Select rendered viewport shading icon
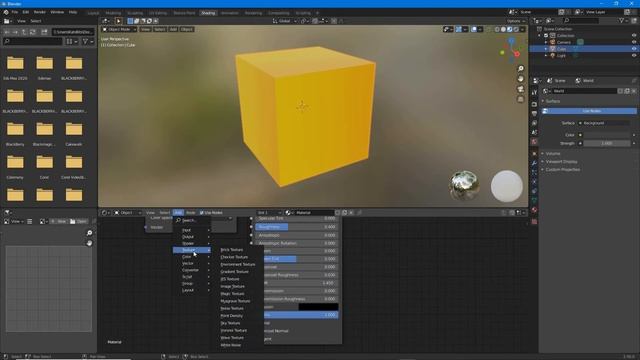This screenshot has width=640, height=360. [516, 29]
